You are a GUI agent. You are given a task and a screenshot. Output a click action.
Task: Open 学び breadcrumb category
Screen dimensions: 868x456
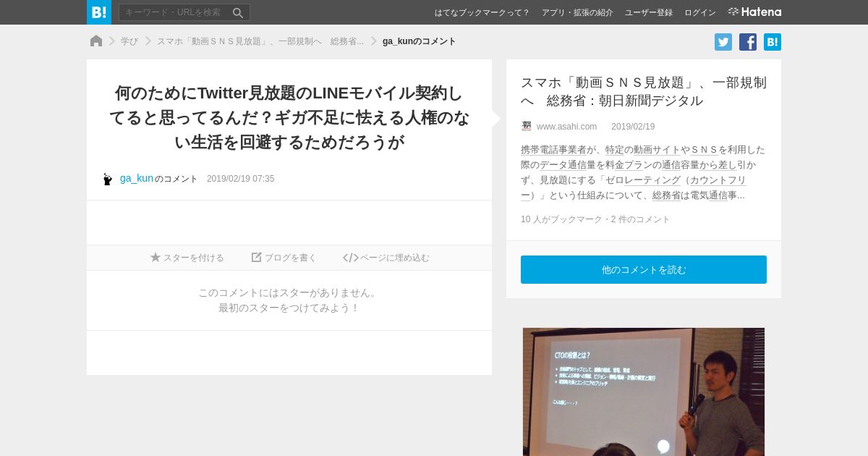pyautogui.click(x=129, y=41)
